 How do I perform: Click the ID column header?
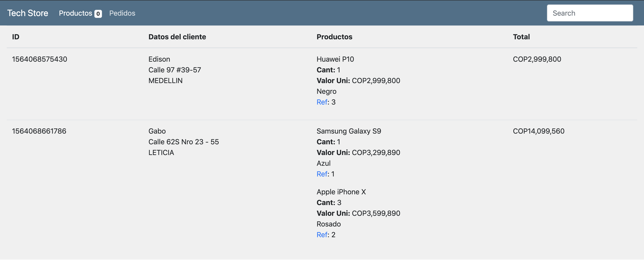pyautogui.click(x=15, y=37)
